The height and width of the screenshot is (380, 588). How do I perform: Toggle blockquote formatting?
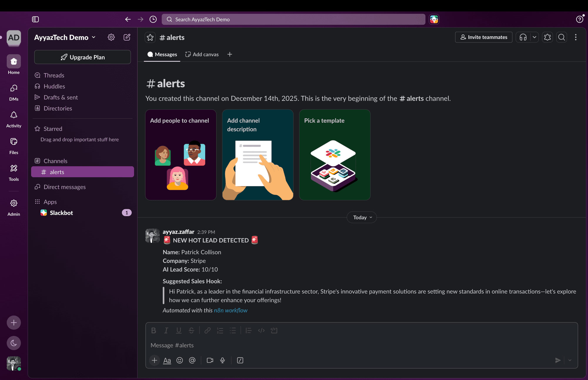[249, 331]
